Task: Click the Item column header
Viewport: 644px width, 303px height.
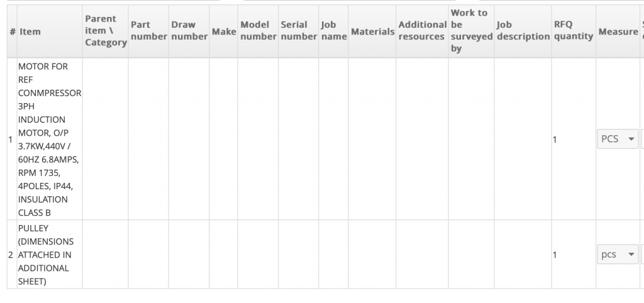Action: [30, 31]
